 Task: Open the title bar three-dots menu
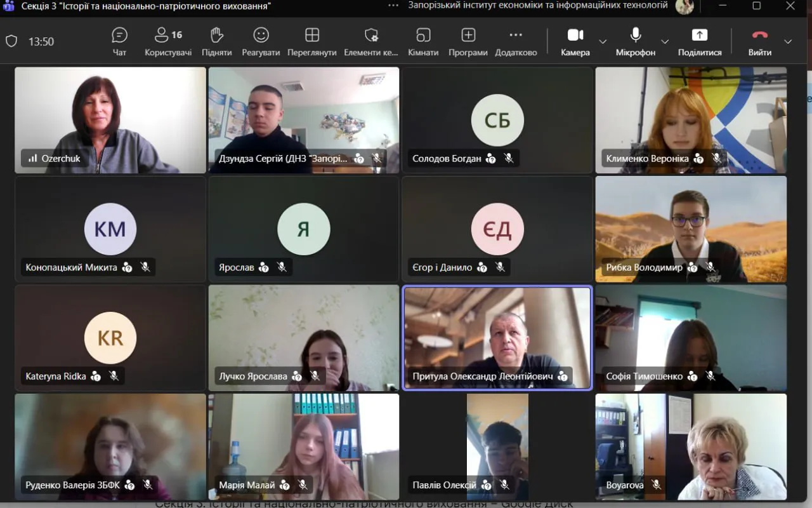coord(393,6)
